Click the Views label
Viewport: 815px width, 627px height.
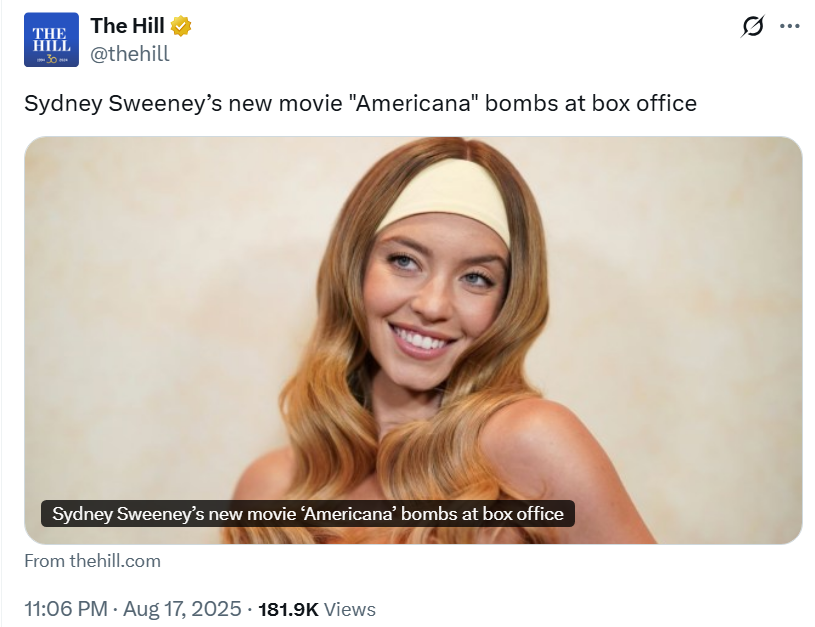point(349,609)
